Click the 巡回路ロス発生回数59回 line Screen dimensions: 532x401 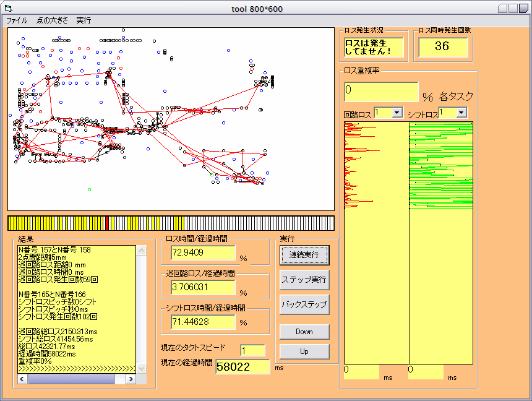[58, 280]
